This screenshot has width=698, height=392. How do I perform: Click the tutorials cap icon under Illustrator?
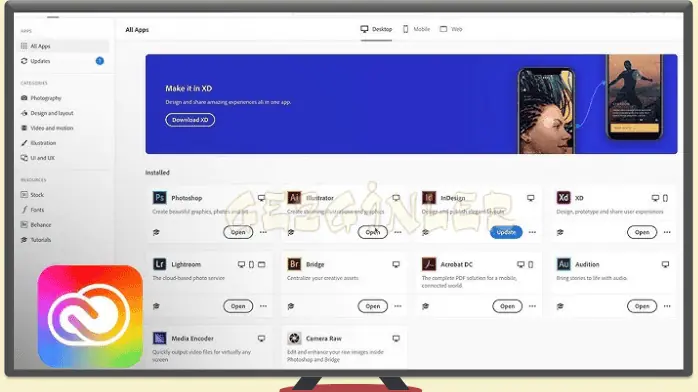tap(291, 232)
